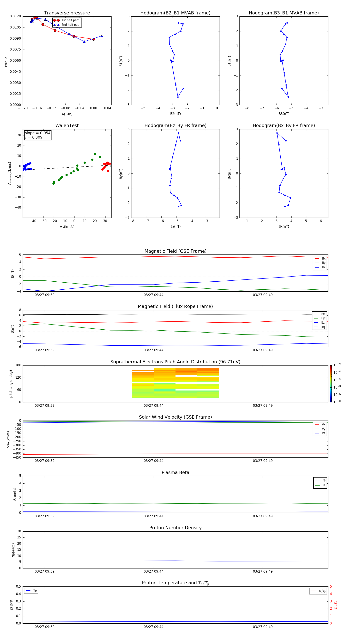Image resolution: width=351 pixels, height=644 pixels.
Task: Click the 'Magnetic Field (GSE Frame)' title
Action: point(175,251)
